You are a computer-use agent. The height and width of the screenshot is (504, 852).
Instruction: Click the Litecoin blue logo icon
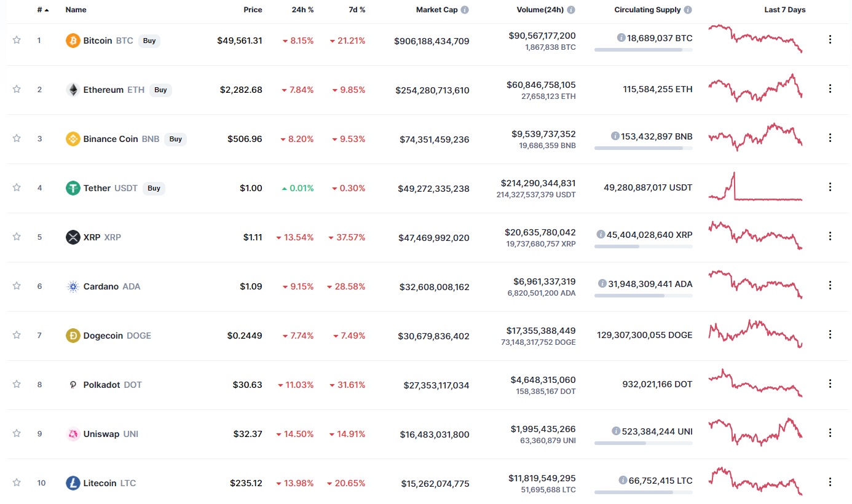point(73,483)
